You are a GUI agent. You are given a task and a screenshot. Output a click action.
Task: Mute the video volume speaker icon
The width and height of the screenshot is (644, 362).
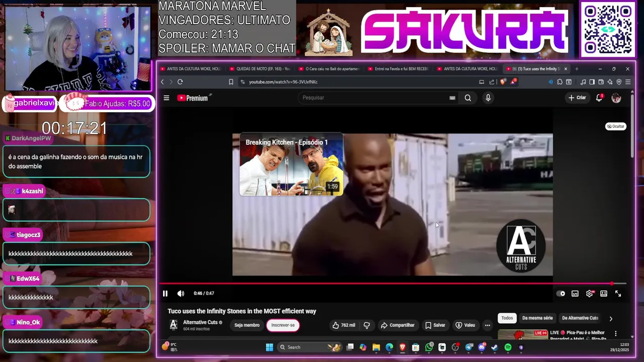[x=181, y=294]
